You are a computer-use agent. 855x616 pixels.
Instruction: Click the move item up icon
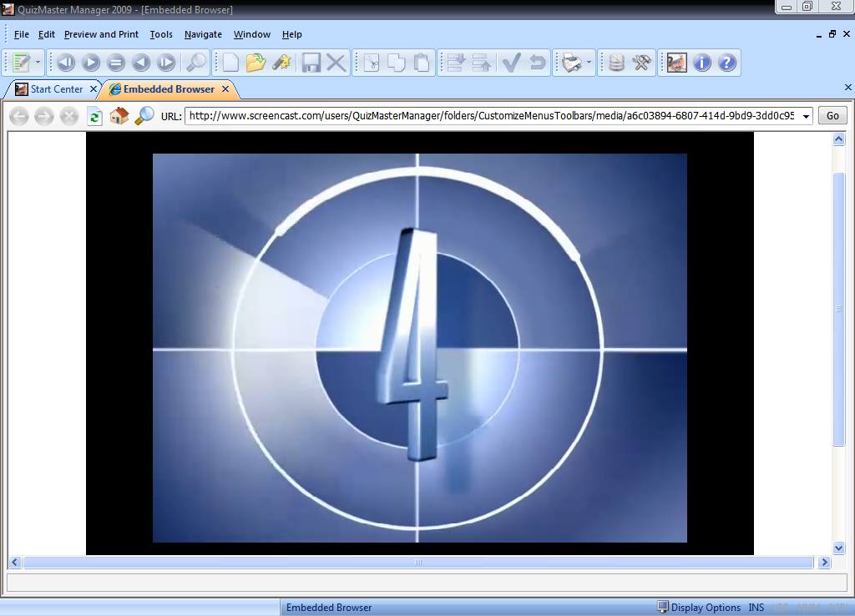click(481, 63)
